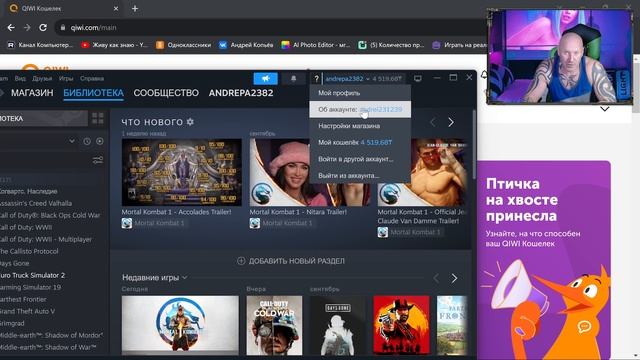Image resolution: width=640 pixels, height=360 pixels.
Task: Open the Справка menu
Action: (x=92, y=78)
